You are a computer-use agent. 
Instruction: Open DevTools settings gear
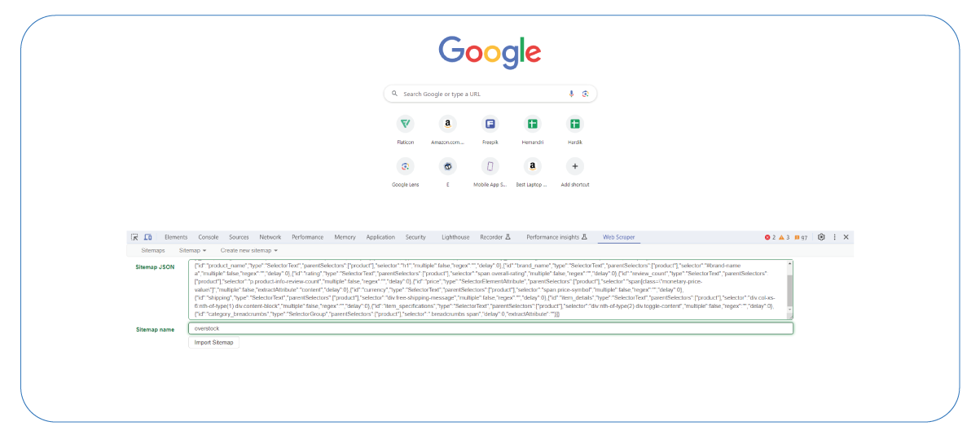point(821,237)
